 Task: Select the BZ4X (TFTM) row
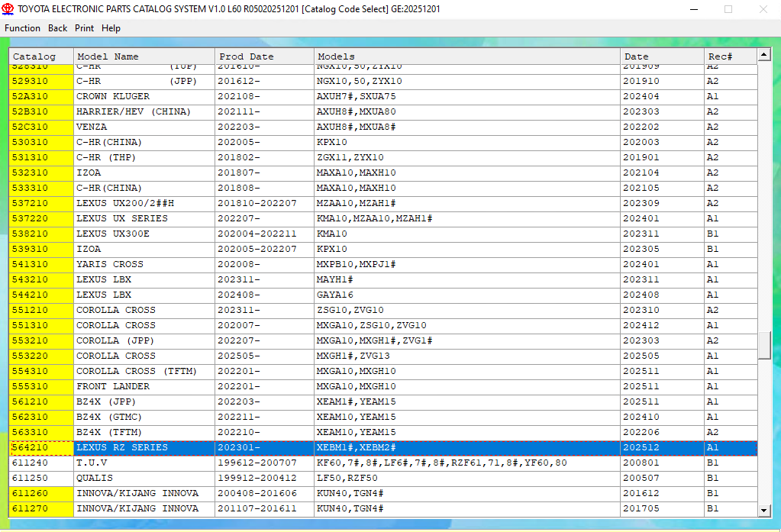383,432
